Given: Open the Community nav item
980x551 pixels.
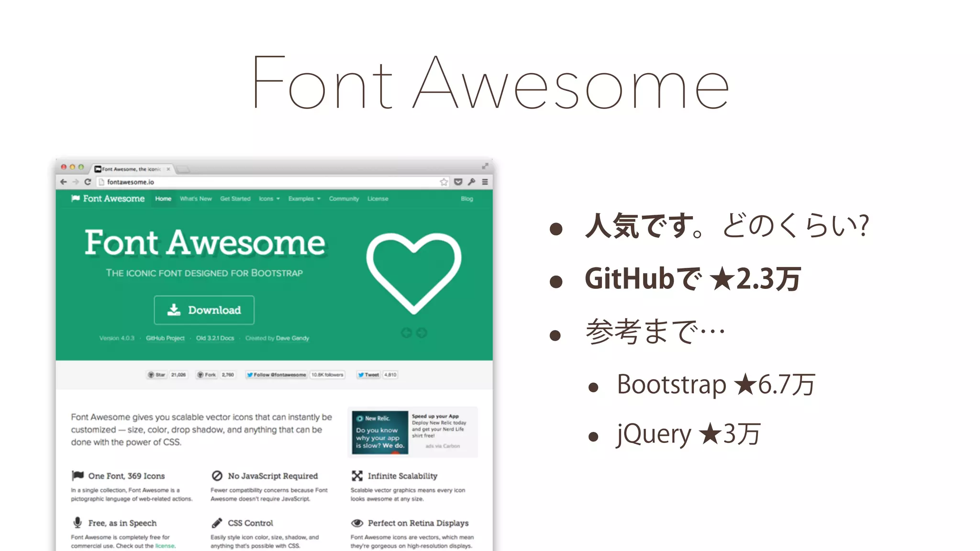Looking at the screenshot, I should (x=344, y=198).
